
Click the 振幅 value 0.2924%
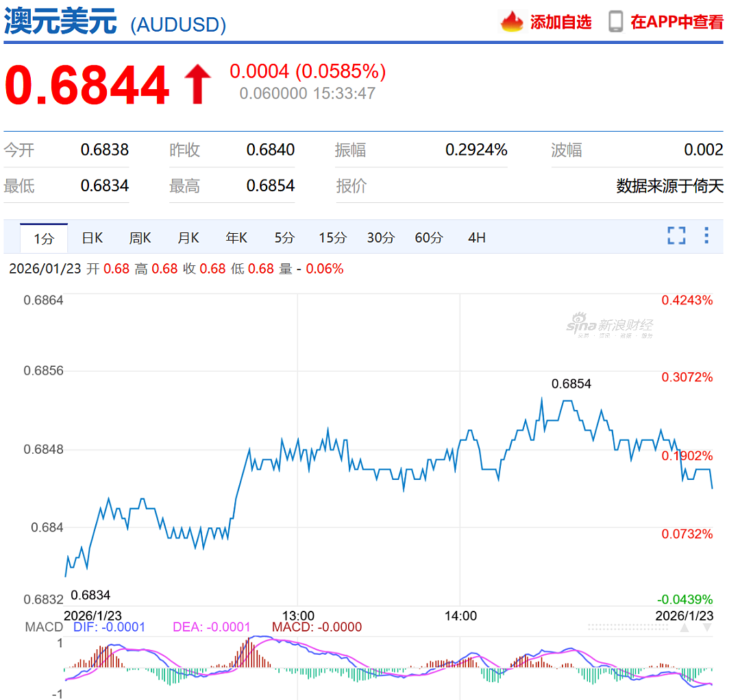coord(476,149)
